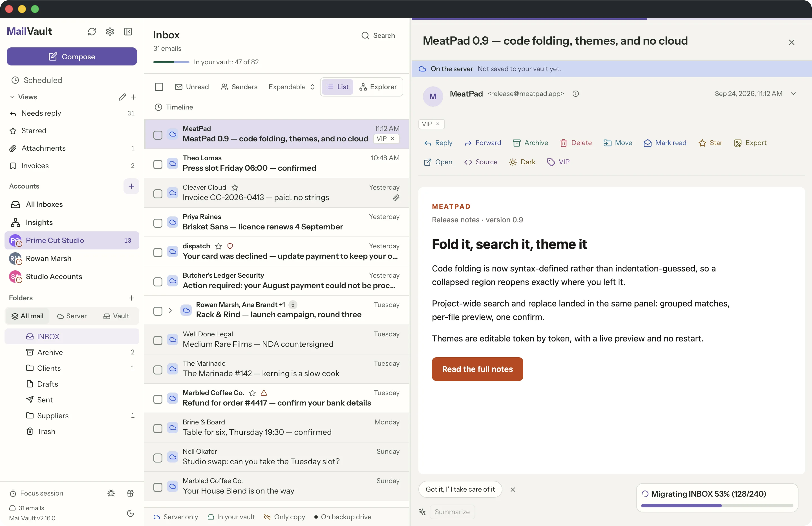Click the Search field in Inbox header
This screenshot has width=812, height=526.
click(x=378, y=36)
